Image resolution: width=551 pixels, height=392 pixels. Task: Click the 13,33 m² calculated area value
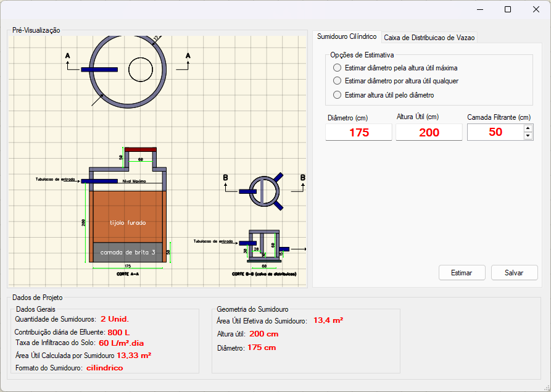pyautogui.click(x=134, y=356)
